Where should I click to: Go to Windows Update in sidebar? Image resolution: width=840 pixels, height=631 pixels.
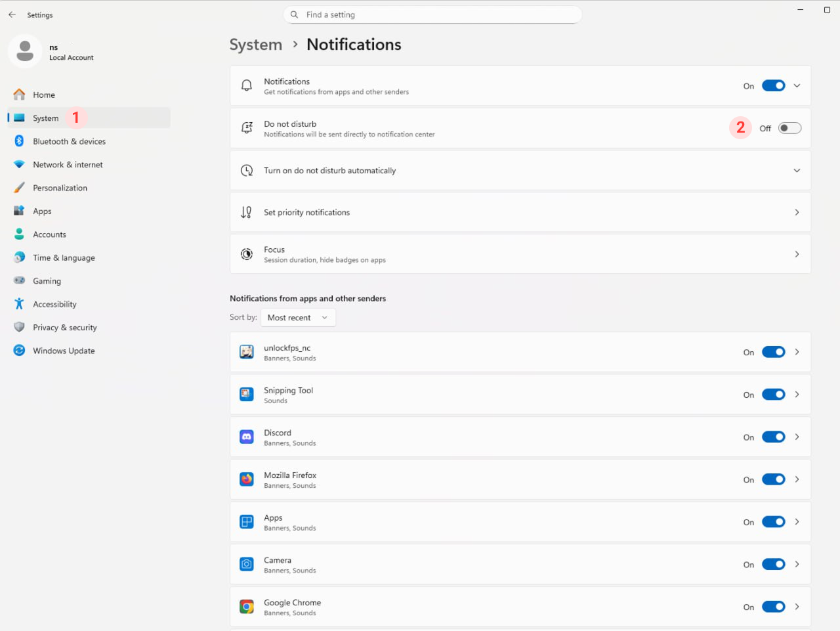[64, 351]
